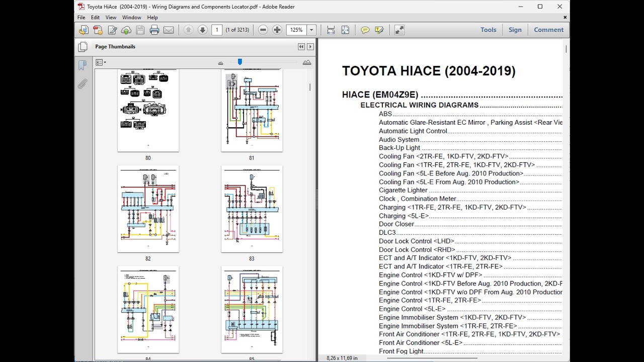This screenshot has height=362, width=644.
Task: Select the page 83 thumbnail
Action: click(252, 209)
